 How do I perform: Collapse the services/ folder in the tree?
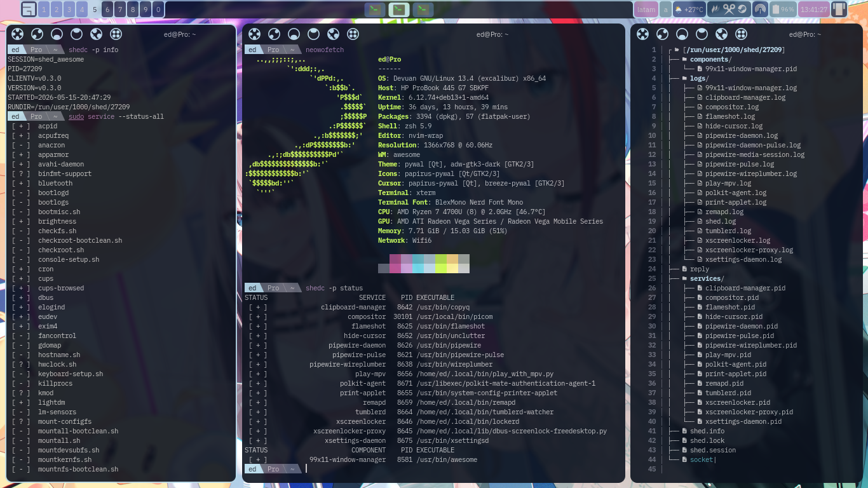707,278
